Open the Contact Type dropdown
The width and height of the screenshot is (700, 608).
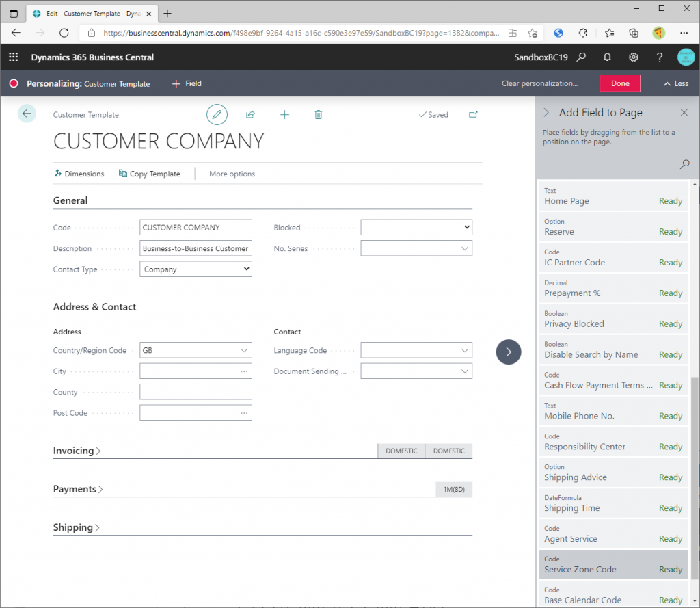[196, 269]
